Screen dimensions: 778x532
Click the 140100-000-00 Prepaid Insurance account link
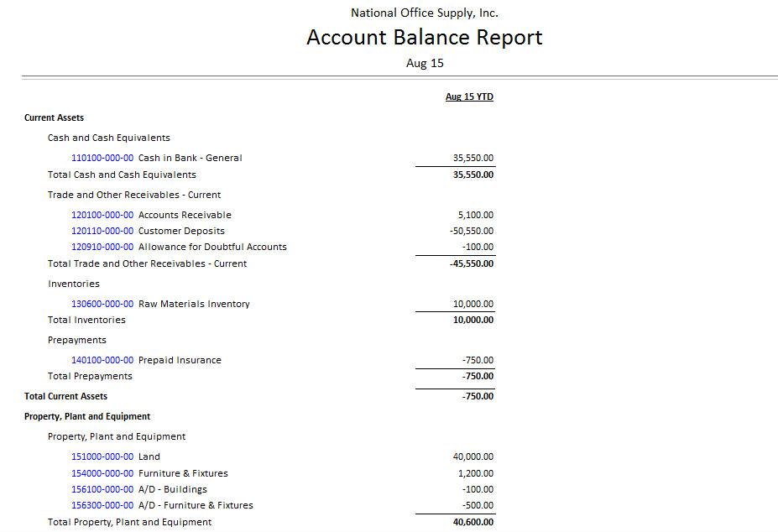102,360
